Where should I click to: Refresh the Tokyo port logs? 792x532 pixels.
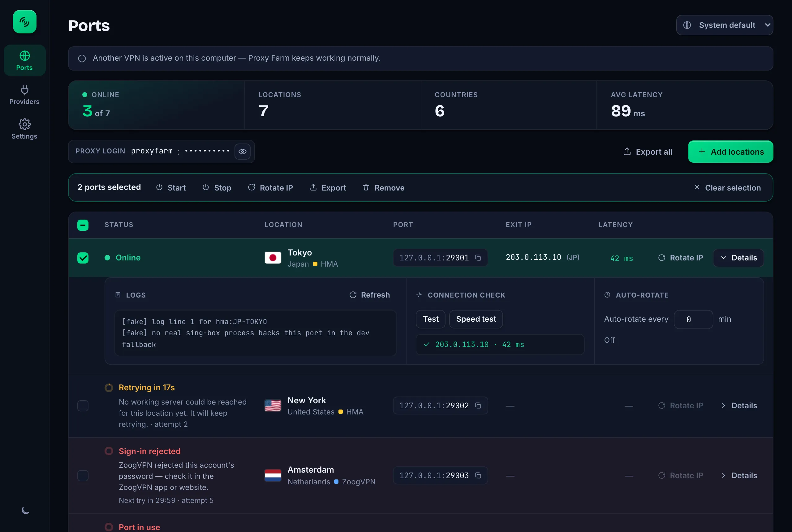pos(369,295)
